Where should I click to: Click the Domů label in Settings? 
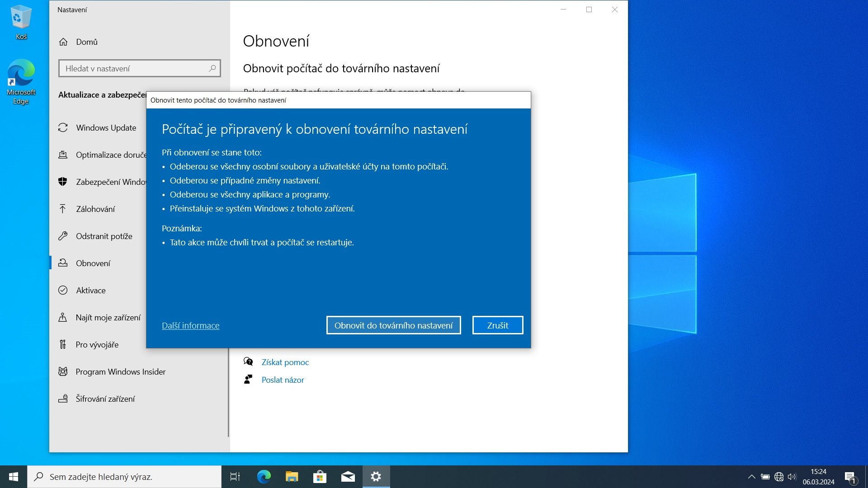(x=87, y=42)
